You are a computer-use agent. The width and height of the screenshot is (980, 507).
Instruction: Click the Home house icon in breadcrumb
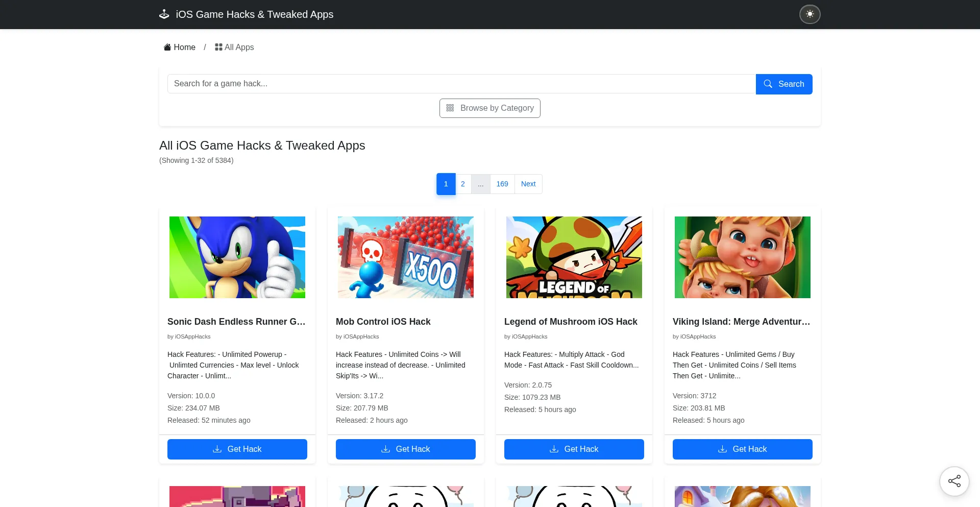tap(167, 47)
